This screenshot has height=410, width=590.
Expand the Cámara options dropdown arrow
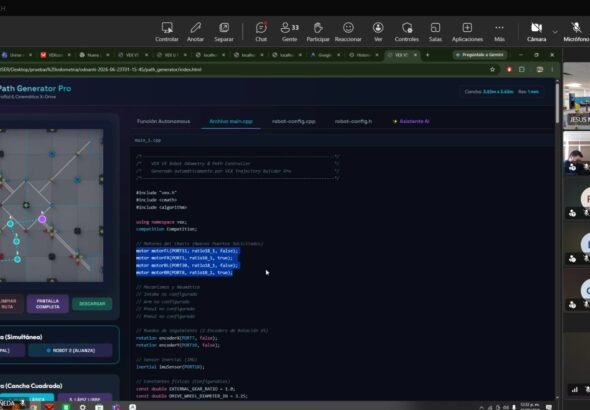555,32
